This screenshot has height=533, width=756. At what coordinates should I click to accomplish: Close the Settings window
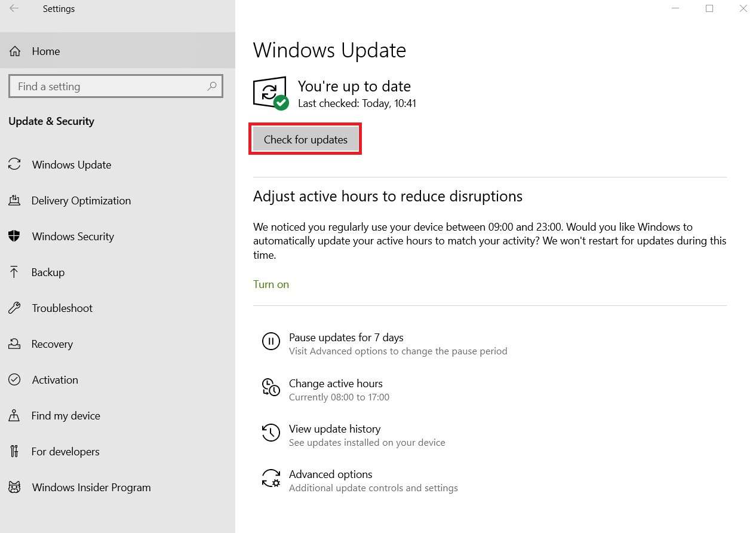point(743,8)
